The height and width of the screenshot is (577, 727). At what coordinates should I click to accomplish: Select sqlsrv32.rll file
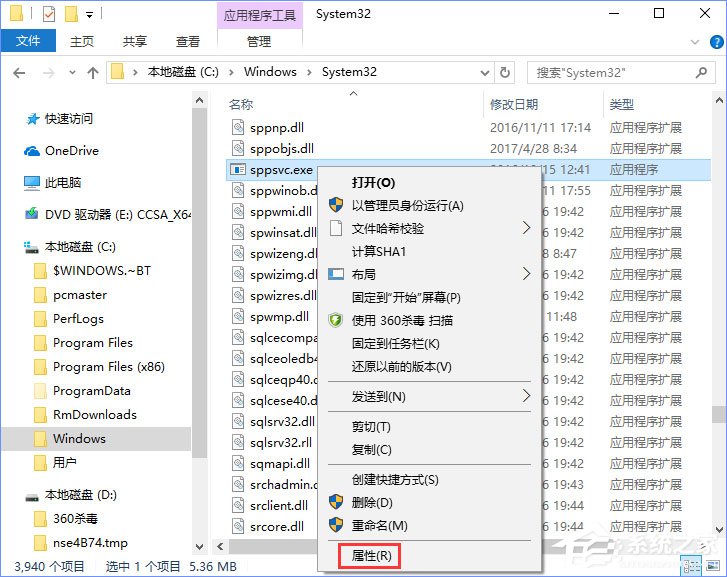(x=281, y=442)
